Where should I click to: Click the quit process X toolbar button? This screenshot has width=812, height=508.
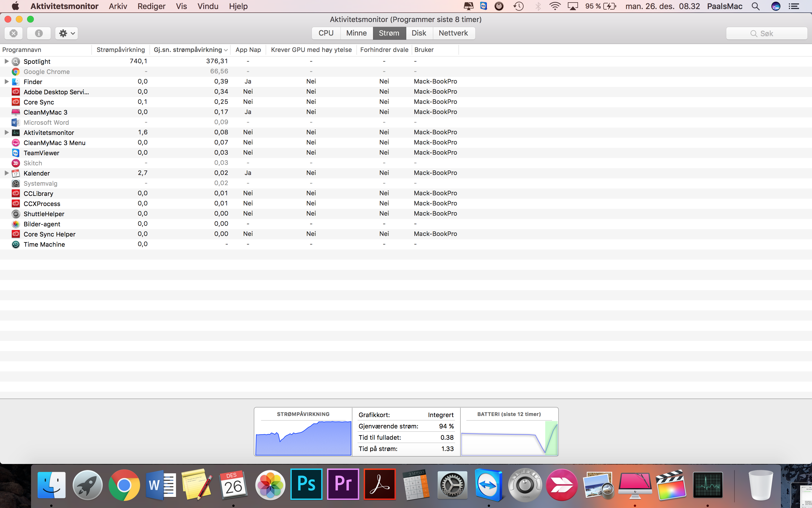(x=14, y=33)
